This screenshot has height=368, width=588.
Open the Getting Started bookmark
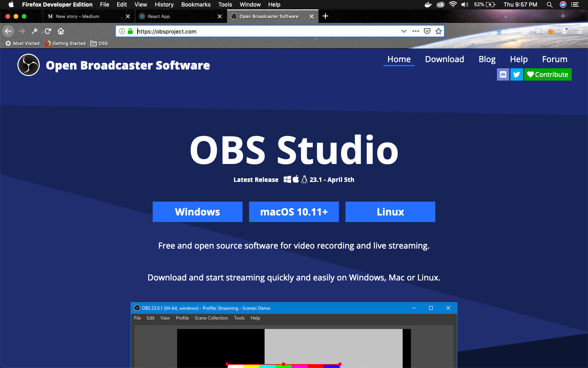tap(65, 43)
